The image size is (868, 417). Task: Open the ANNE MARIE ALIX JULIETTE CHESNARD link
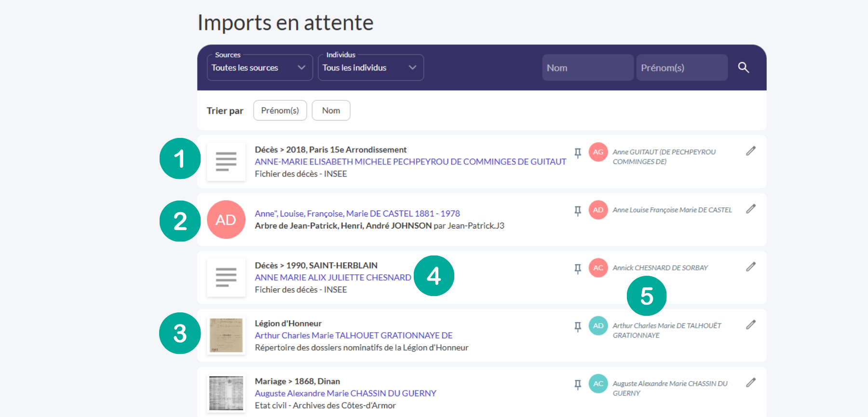[x=333, y=278]
